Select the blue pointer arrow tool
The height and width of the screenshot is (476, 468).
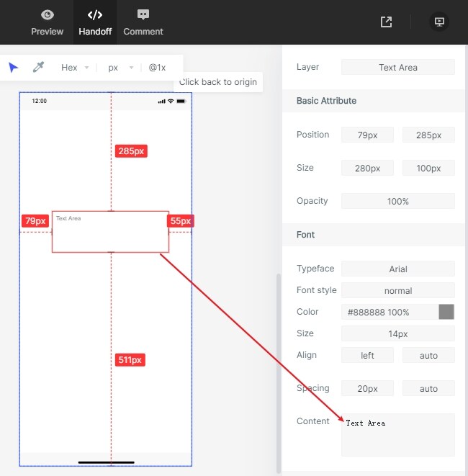(13, 67)
